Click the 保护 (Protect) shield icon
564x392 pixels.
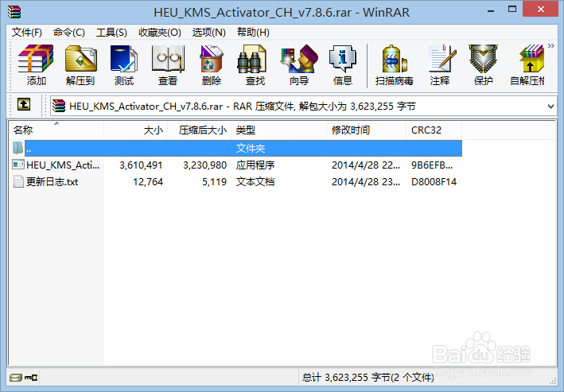484,65
